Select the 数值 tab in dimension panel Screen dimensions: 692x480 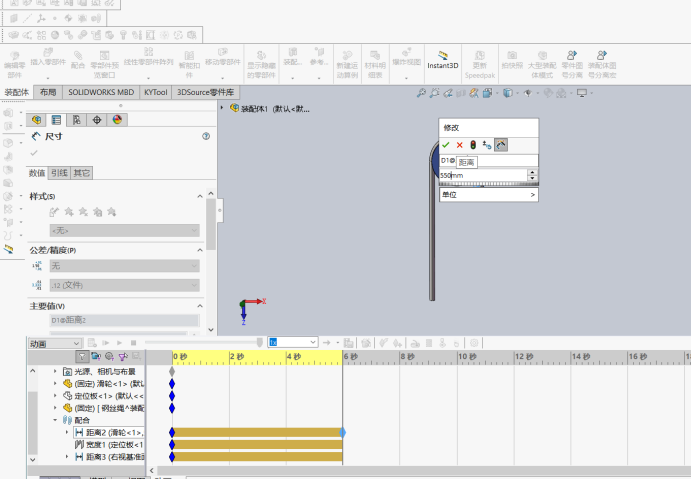[x=37, y=173]
